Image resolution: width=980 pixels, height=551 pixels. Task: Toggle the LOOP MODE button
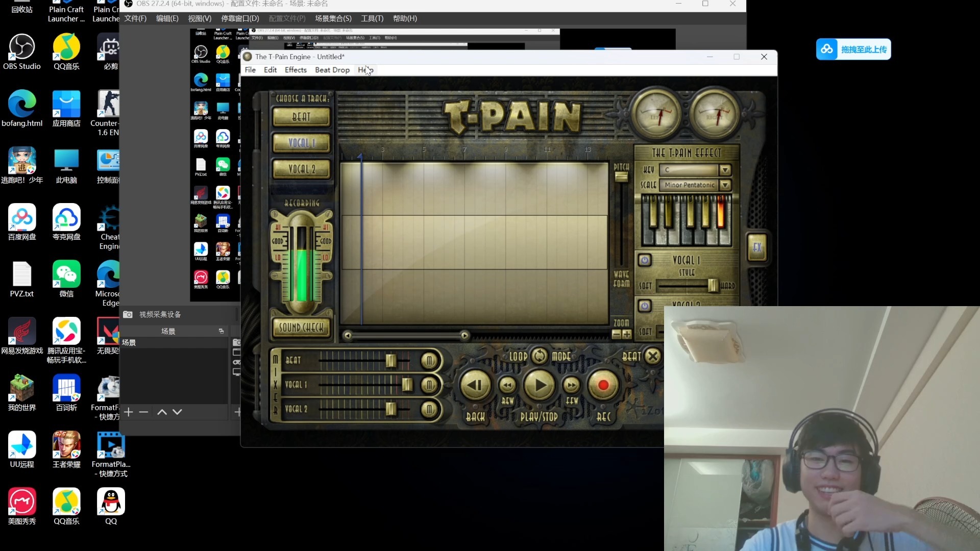click(540, 356)
